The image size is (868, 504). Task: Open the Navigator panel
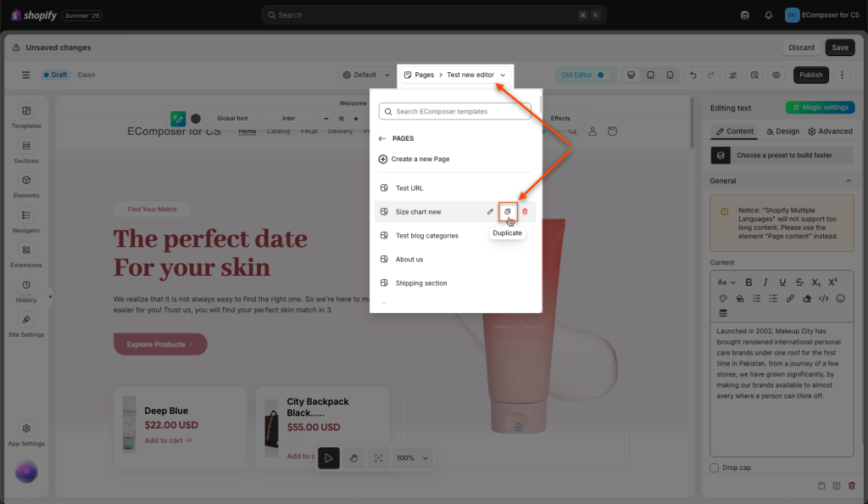pos(26,221)
